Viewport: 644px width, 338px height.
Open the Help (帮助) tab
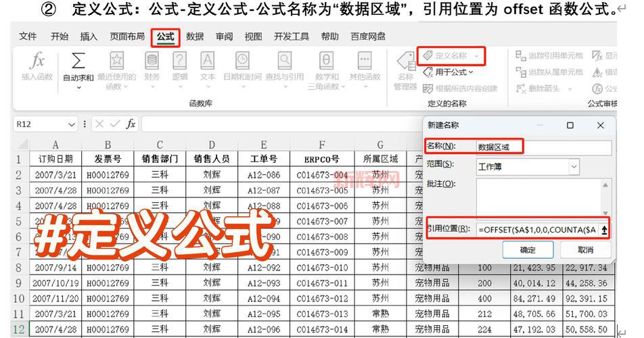[x=330, y=37]
